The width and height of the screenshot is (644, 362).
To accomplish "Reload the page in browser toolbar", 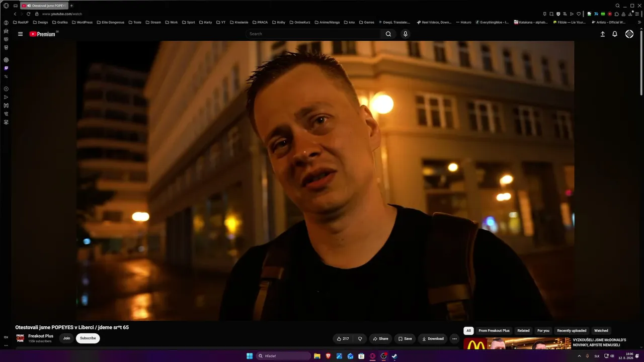I will pyautogui.click(x=28, y=14).
